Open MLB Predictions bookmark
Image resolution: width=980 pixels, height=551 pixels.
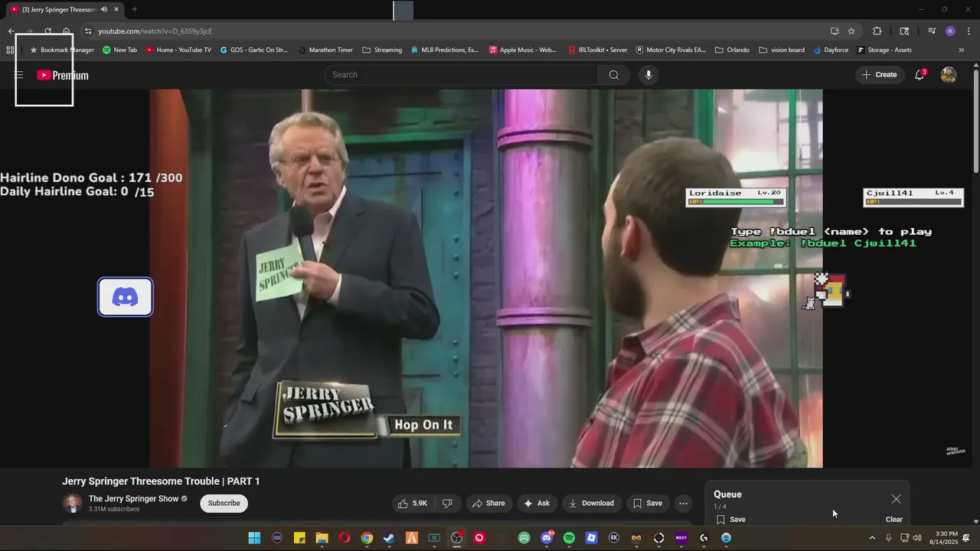[445, 50]
